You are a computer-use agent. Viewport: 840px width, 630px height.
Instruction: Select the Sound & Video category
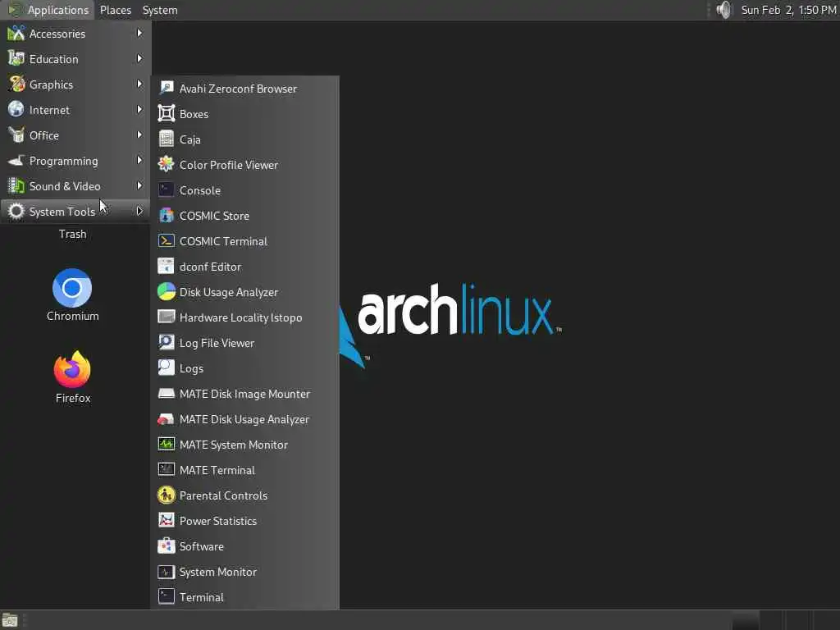(75, 186)
